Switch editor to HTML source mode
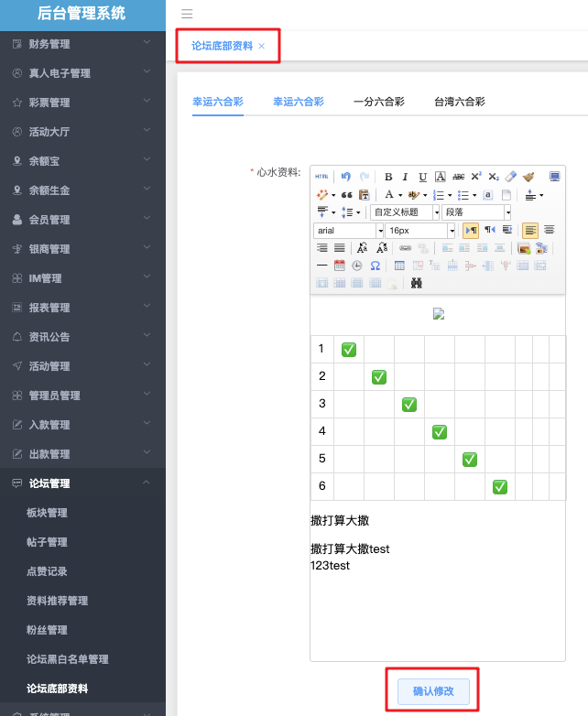The height and width of the screenshot is (716, 588). click(321, 177)
